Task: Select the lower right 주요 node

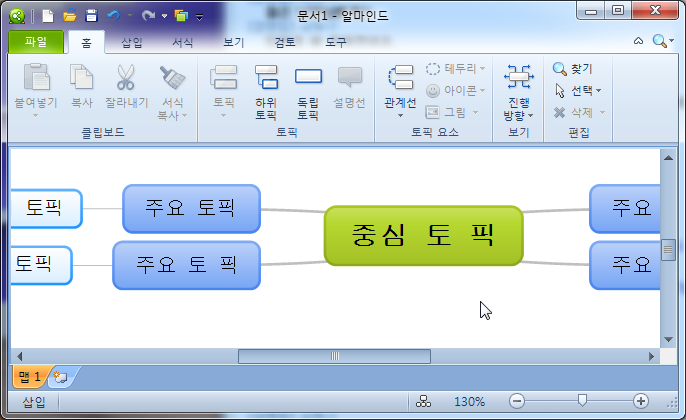Action: 625,265
